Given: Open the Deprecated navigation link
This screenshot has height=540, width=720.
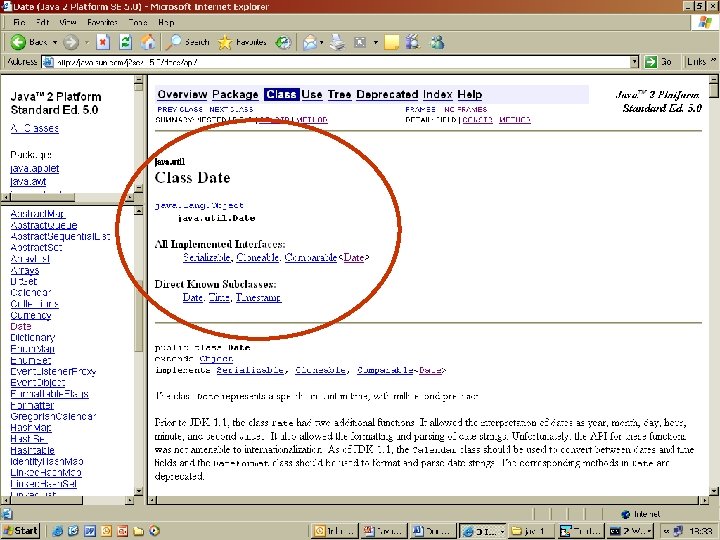Looking at the screenshot, I should (x=387, y=95).
